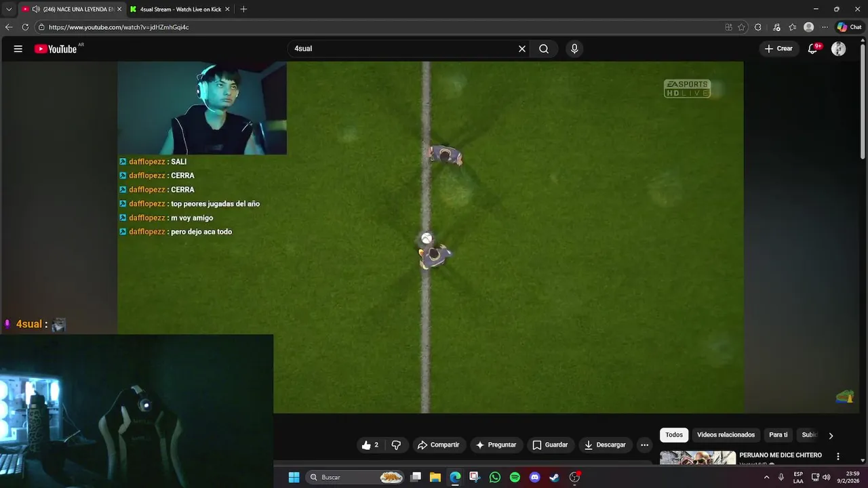The image size is (868, 488).
Task: Start YouTube voice search microphone
Action: pyautogui.click(x=574, y=49)
